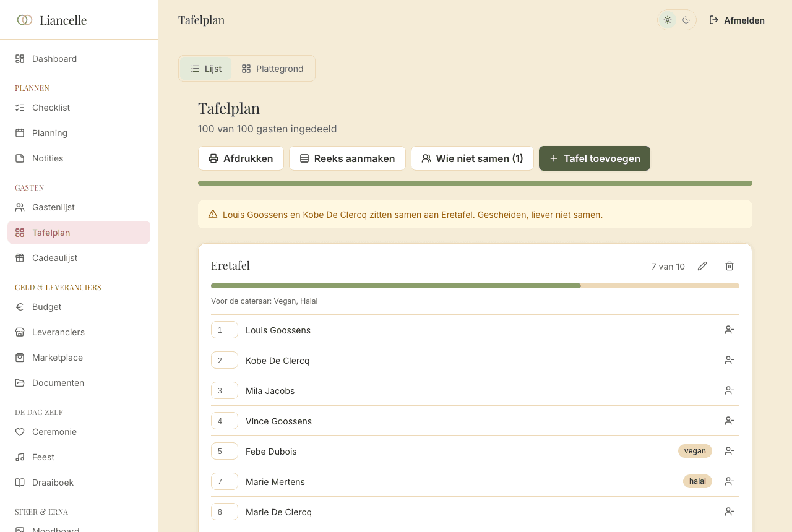Switch to dark theme moon icon
Image resolution: width=792 pixels, height=532 pixels.
click(x=686, y=20)
